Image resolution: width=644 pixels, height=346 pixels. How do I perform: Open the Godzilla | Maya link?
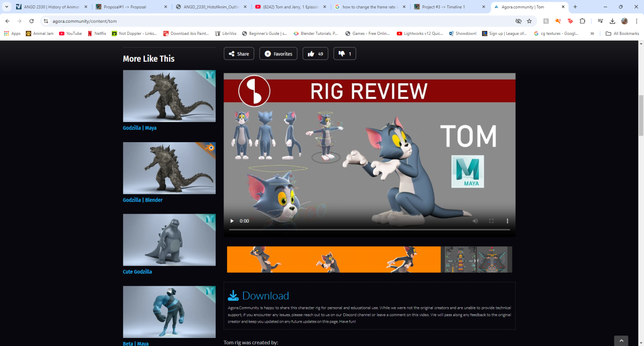140,128
